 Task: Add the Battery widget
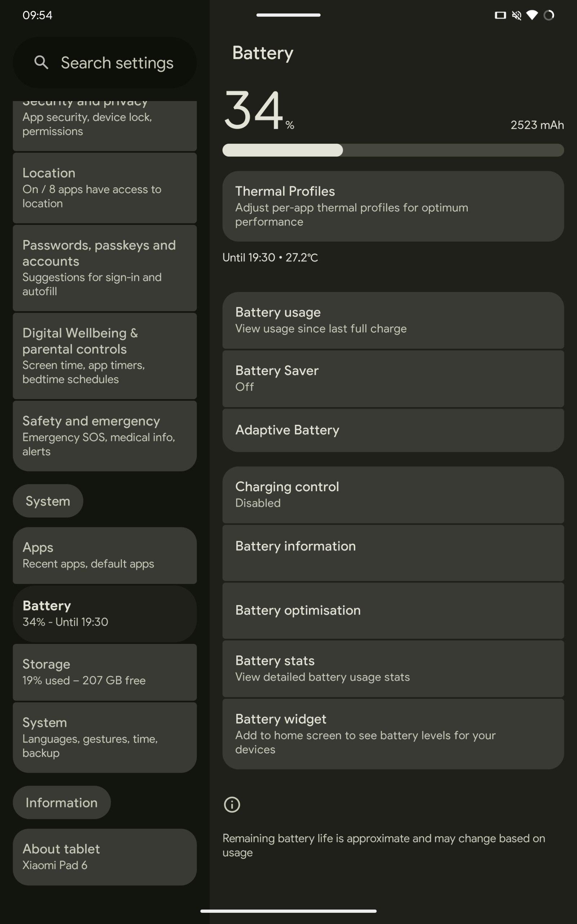point(393,733)
